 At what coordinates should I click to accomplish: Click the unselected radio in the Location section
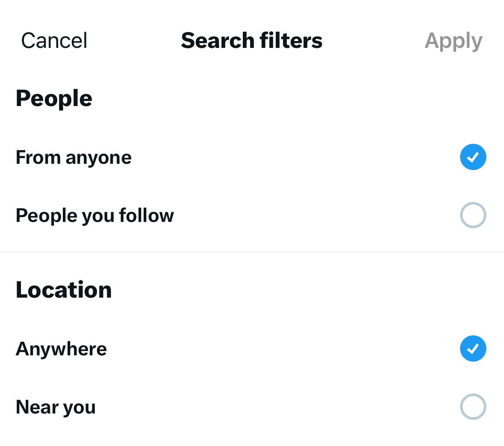click(x=473, y=407)
